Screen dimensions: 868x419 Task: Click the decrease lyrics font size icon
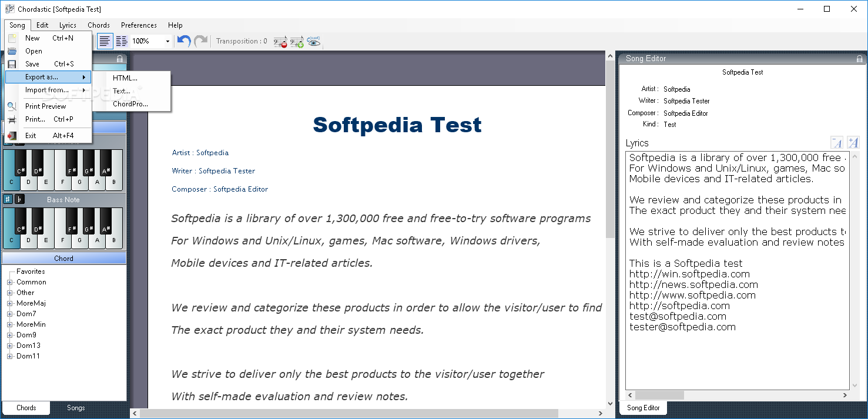pos(837,143)
